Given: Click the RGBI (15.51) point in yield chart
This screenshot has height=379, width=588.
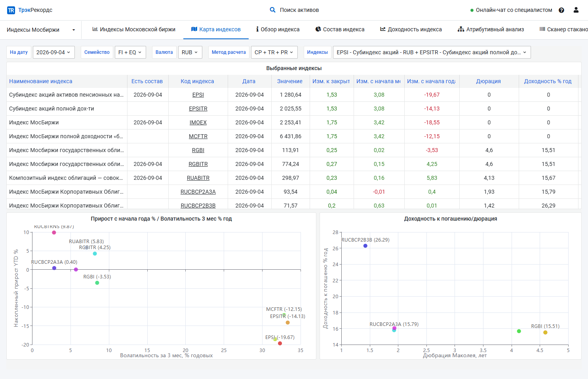Looking at the screenshot, I should (x=545, y=332).
